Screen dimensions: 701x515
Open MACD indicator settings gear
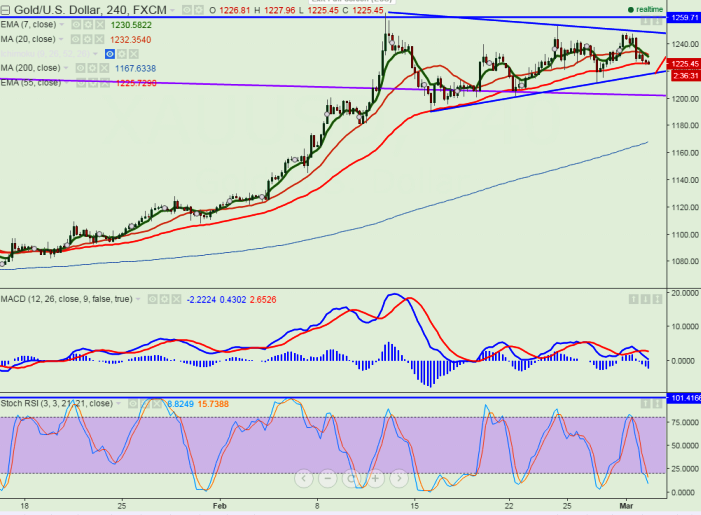tap(165, 299)
